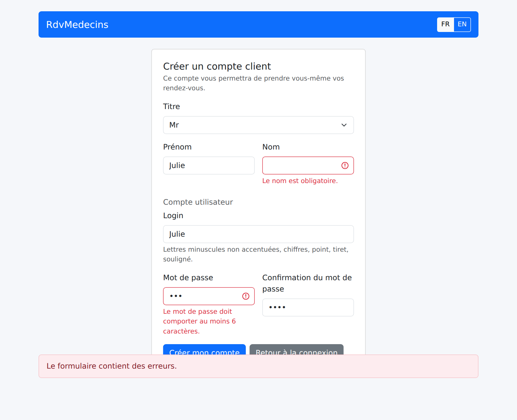Click the Login hint about lowercase letters
Viewport: 517px width, 420px height.
point(256,254)
